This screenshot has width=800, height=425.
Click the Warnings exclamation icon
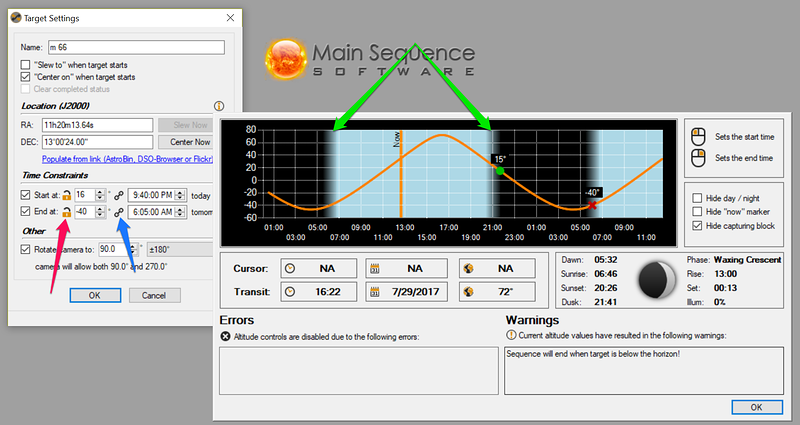511,335
